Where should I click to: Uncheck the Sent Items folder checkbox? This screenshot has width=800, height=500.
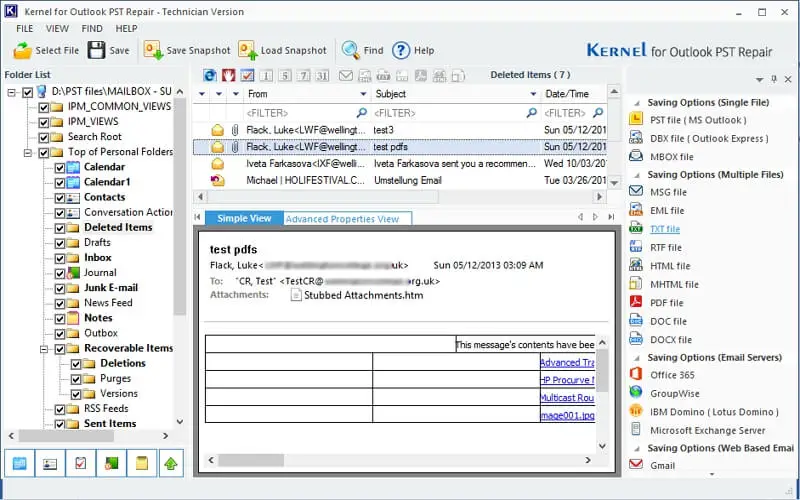[60, 424]
